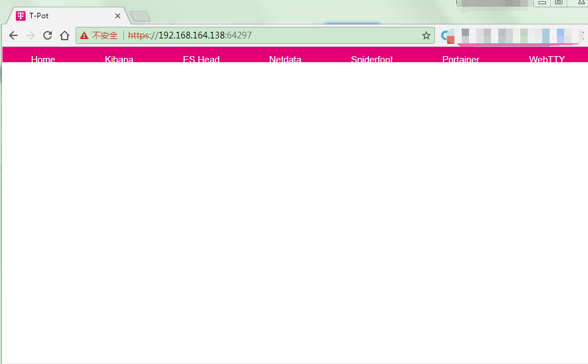Open the Spiderfoot page
Image resolution: width=588 pixels, height=364 pixels.
tap(371, 59)
